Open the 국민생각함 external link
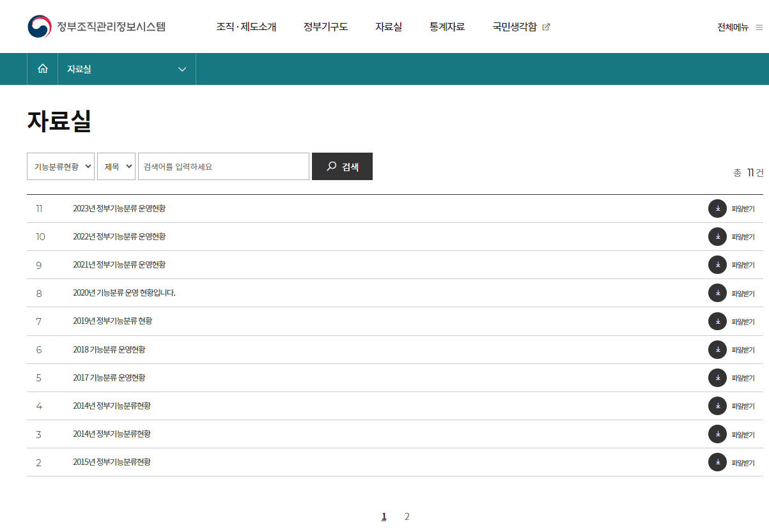This screenshot has height=532, width=769. 520,27
